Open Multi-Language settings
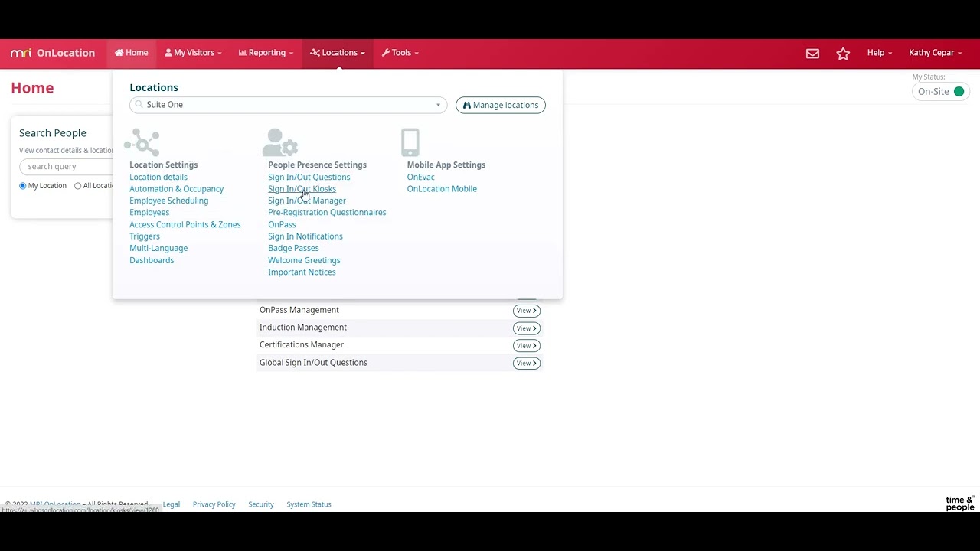This screenshot has width=980, height=551. (158, 249)
